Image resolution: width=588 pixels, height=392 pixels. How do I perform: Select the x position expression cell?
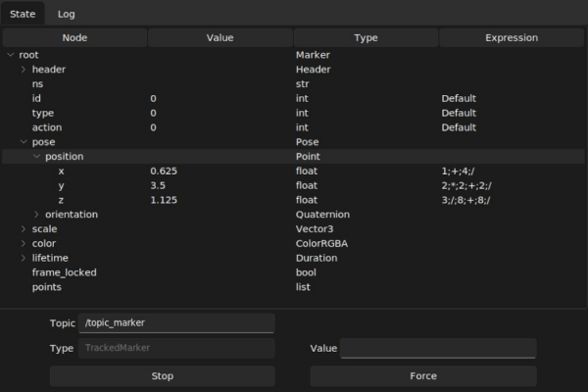tap(511, 171)
